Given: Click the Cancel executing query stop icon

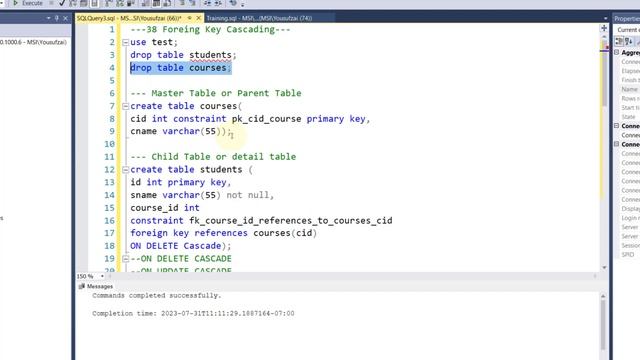Looking at the screenshot, I should (x=51, y=3).
